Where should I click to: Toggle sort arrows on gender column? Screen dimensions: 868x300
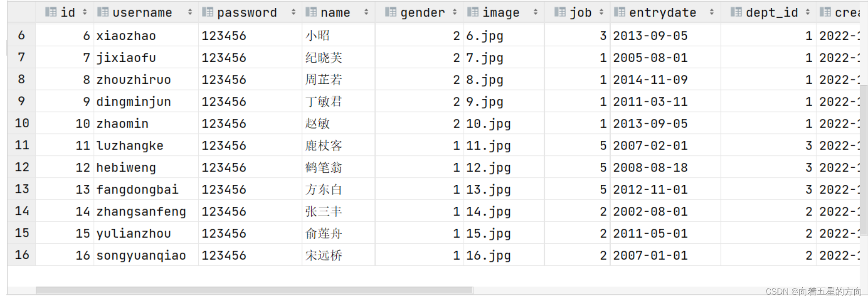(x=455, y=12)
